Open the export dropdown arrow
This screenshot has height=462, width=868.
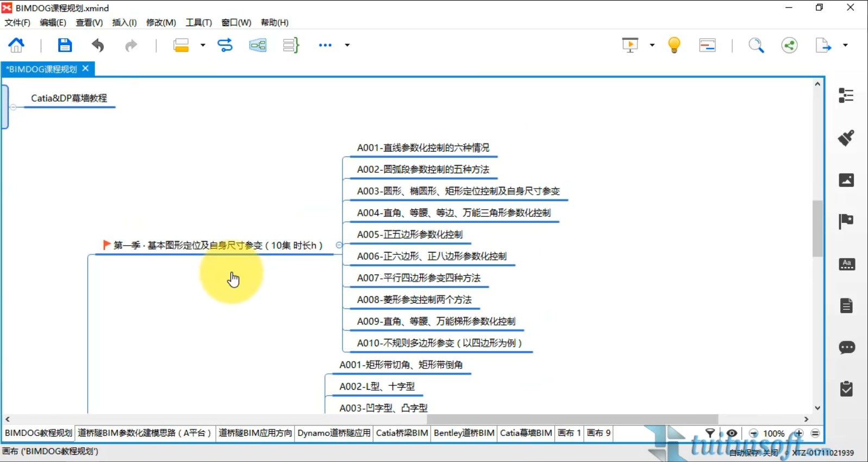[845, 45]
